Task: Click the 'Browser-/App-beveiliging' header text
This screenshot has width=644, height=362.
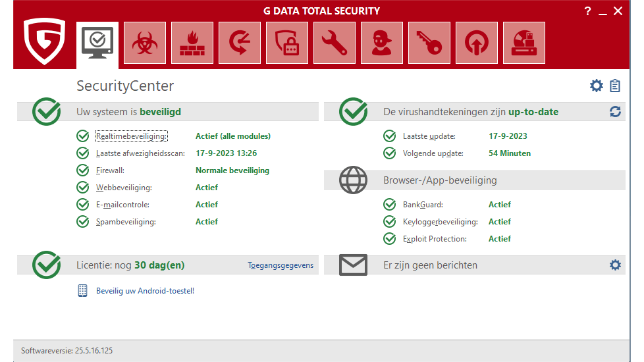Action: (x=440, y=180)
